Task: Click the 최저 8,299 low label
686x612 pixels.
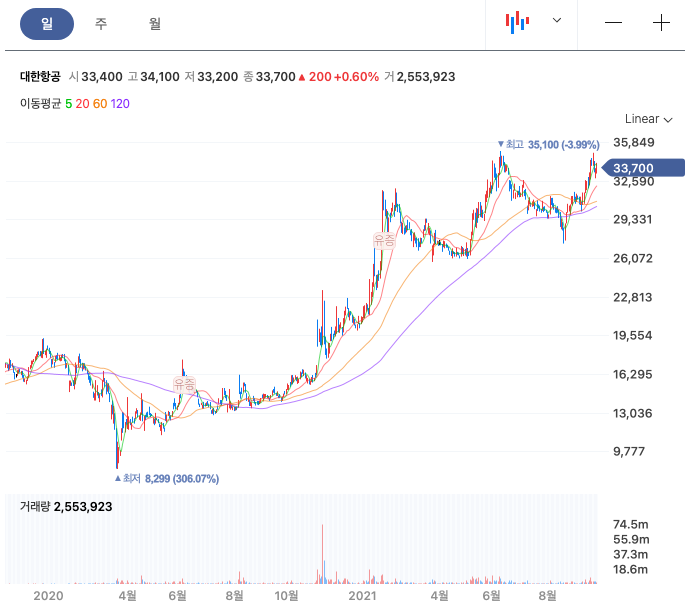Action: click(x=167, y=479)
